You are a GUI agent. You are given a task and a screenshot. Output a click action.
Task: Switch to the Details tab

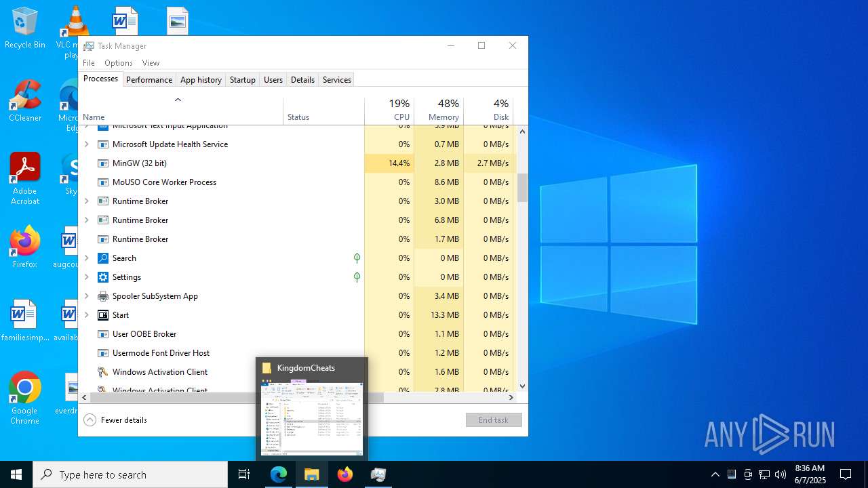(x=302, y=80)
